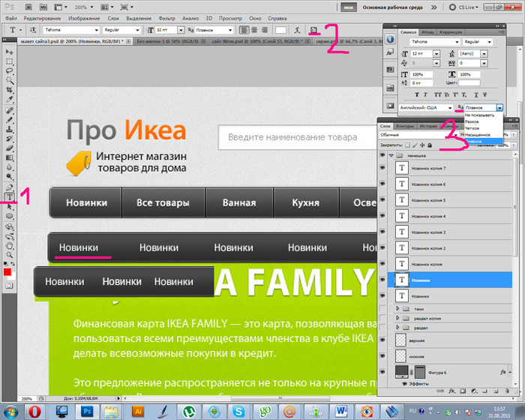Select the Pen tool

click(x=9, y=187)
